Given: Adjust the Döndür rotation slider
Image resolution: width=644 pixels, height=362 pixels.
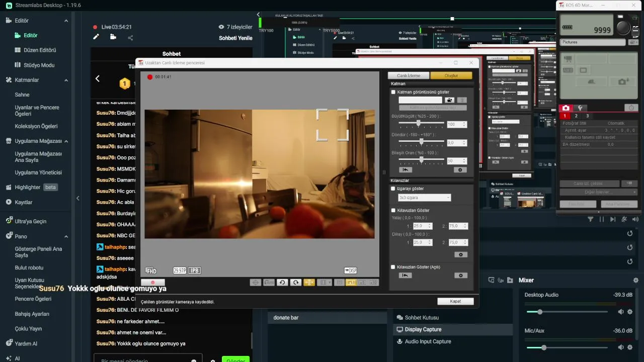Looking at the screenshot, I should coord(421,142).
